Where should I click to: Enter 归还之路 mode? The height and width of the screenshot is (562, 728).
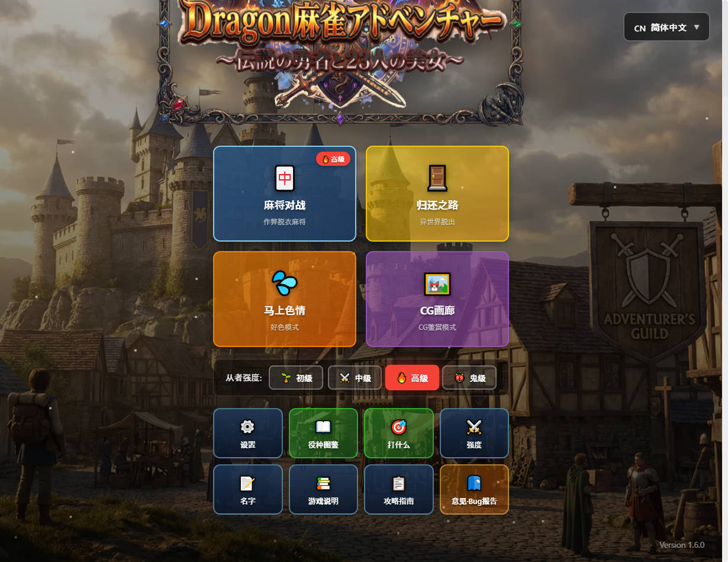coord(437,205)
